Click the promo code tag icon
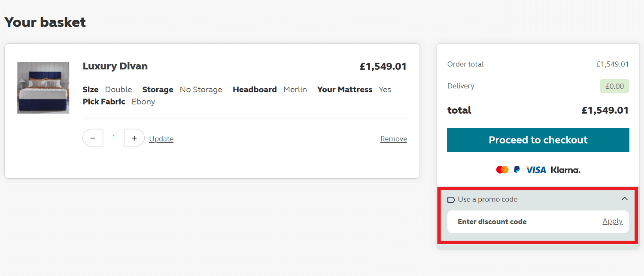Image resolution: width=644 pixels, height=276 pixels. click(451, 200)
